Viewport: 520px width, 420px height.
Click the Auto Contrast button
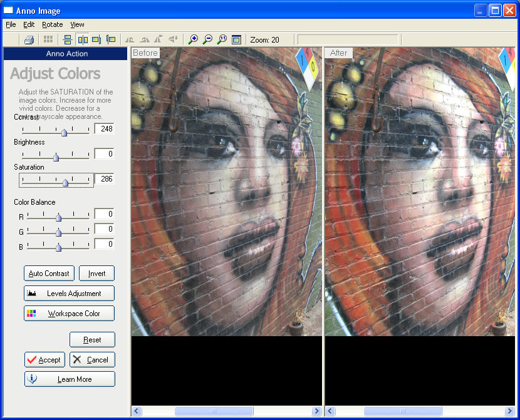[49, 274]
